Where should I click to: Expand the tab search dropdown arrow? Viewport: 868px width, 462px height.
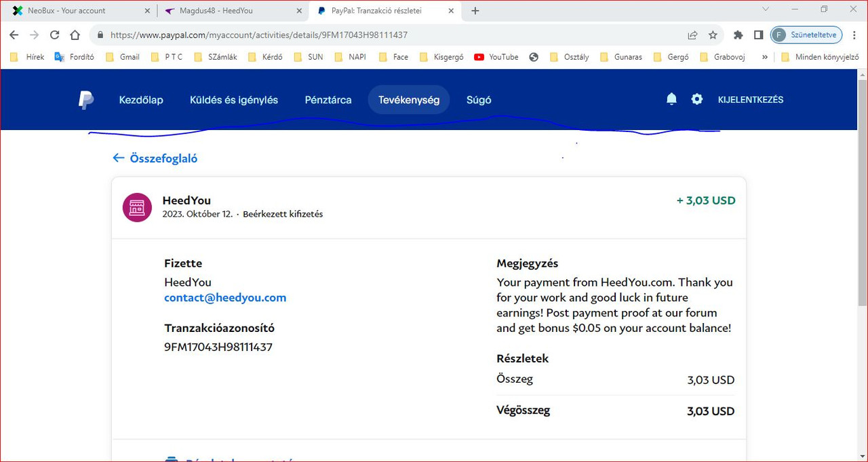(766, 9)
